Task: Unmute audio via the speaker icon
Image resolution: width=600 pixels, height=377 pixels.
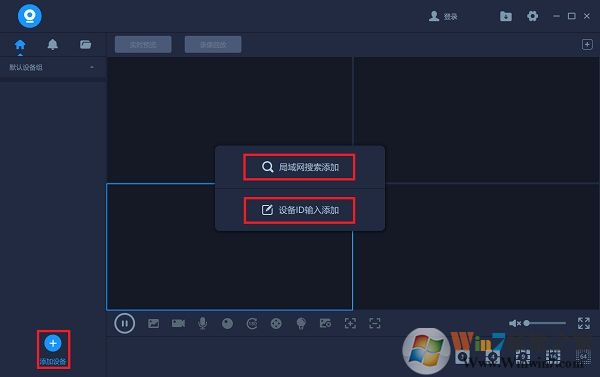Action: (514, 323)
